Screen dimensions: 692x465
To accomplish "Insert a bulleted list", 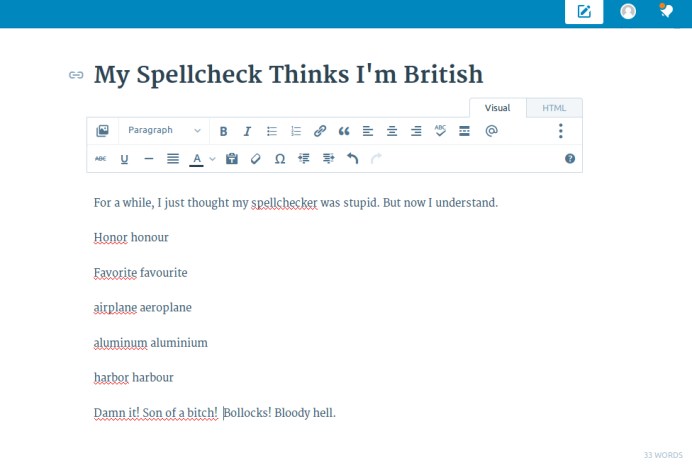I will pyautogui.click(x=272, y=131).
